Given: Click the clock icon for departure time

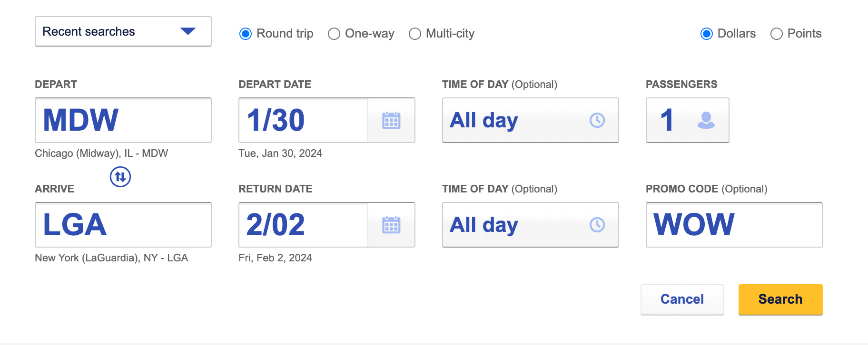Looking at the screenshot, I should pos(597,120).
